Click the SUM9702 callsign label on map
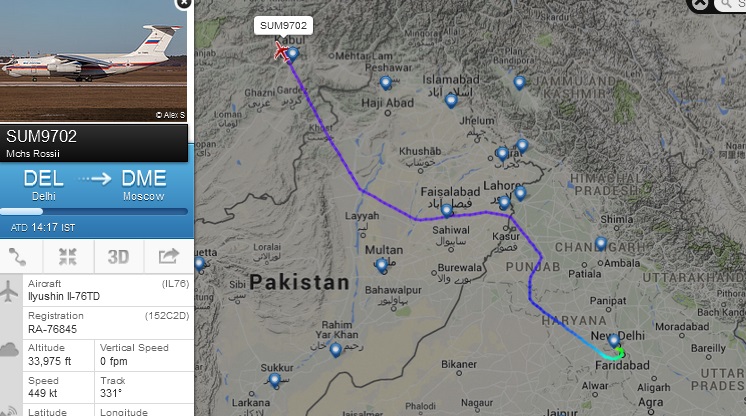Viewport: 746px width, 416px height. click(x=284, y=26)
